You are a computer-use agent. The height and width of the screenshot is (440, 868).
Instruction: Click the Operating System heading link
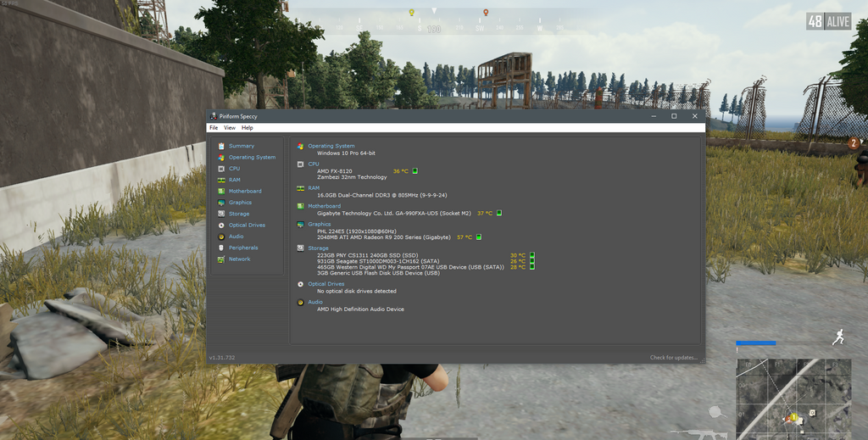331,146
